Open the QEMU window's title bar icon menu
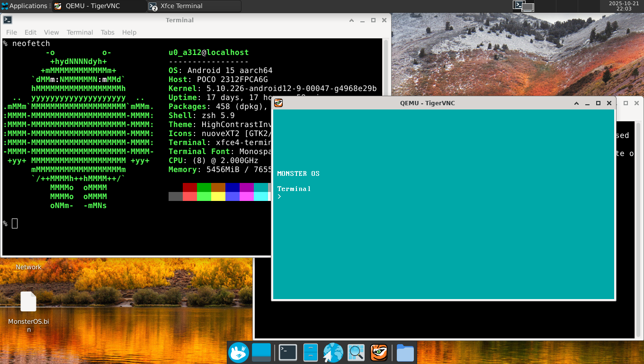The image size is (644, 364). [278, 103]
